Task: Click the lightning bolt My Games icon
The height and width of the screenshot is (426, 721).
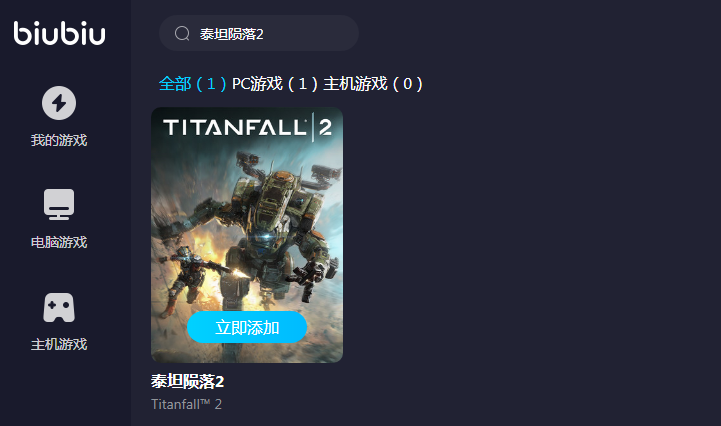Action: [x=59, y=103]
